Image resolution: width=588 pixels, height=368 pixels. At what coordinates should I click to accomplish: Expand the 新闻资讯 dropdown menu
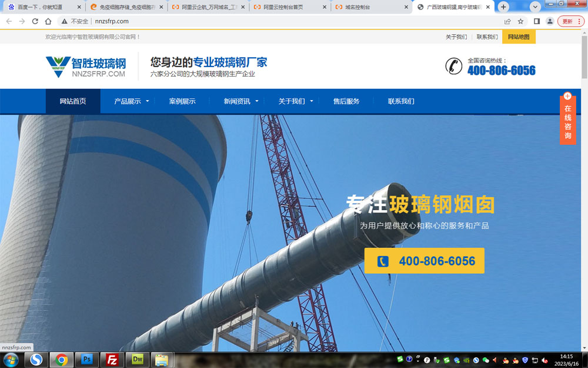pyautogui.click(x=241, y=101)
